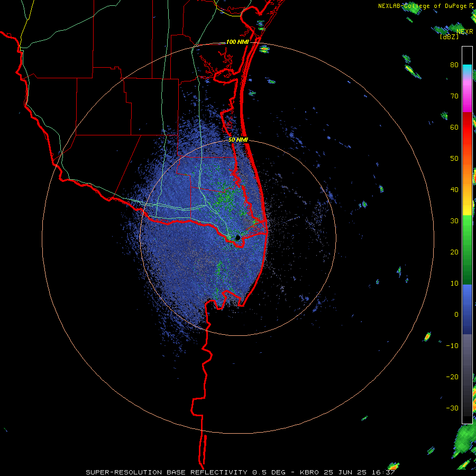The width and height of the screenshot is (476, 476).
Task: Click the -20 value on the dBZ scale
Action: 452,377
